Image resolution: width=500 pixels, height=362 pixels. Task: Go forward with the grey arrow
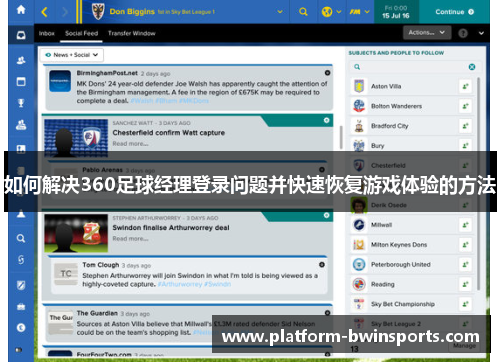click(x=65, y=12)
